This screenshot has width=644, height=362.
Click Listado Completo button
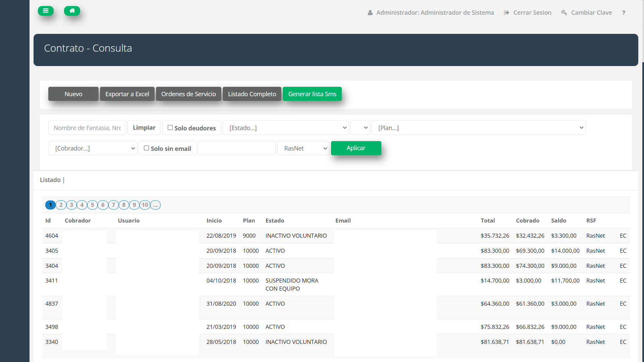coord(252,94)
